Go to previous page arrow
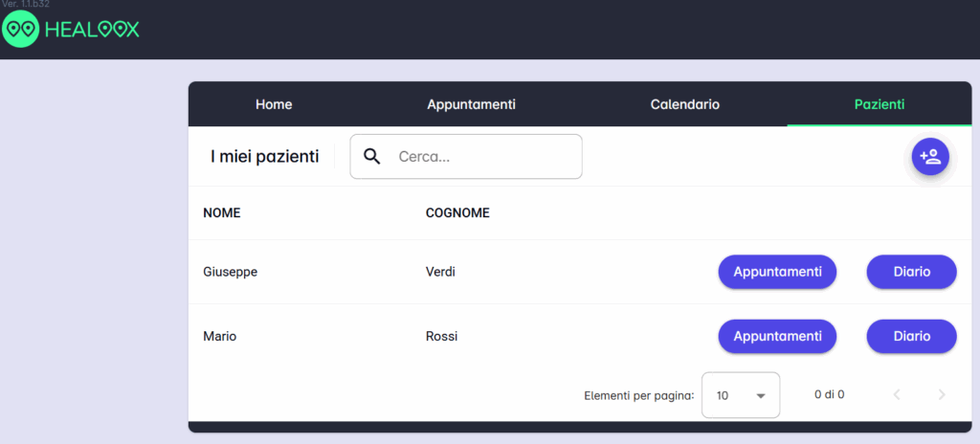The image size is (980, 444). pos(897,394)
